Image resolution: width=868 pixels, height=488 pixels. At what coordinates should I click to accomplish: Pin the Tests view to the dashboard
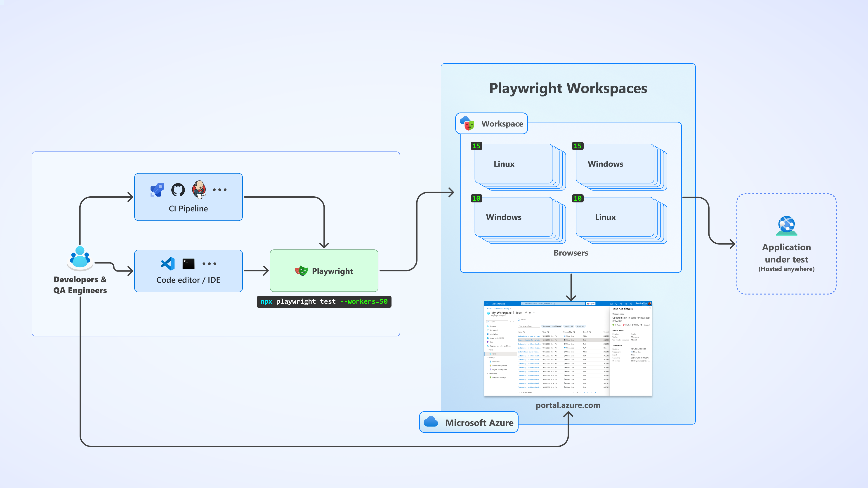pyautogui.click(x=526, y=312)
